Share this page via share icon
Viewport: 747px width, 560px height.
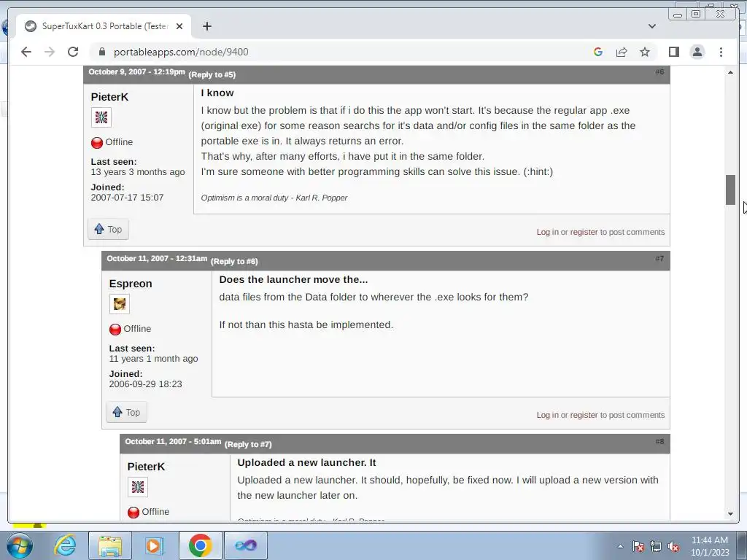[x=622, y=52]
